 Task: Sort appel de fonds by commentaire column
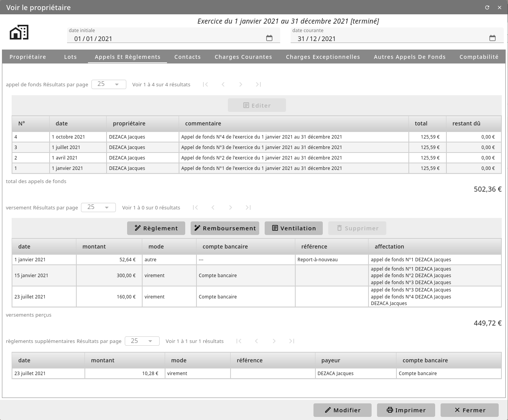[294, 123]
